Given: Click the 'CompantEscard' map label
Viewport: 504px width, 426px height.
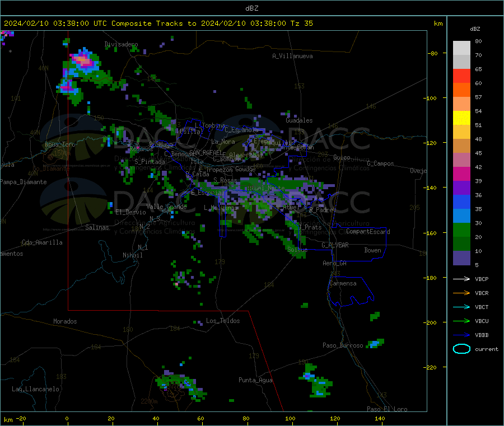Looking at the screenshot, I should click(368, 232).
